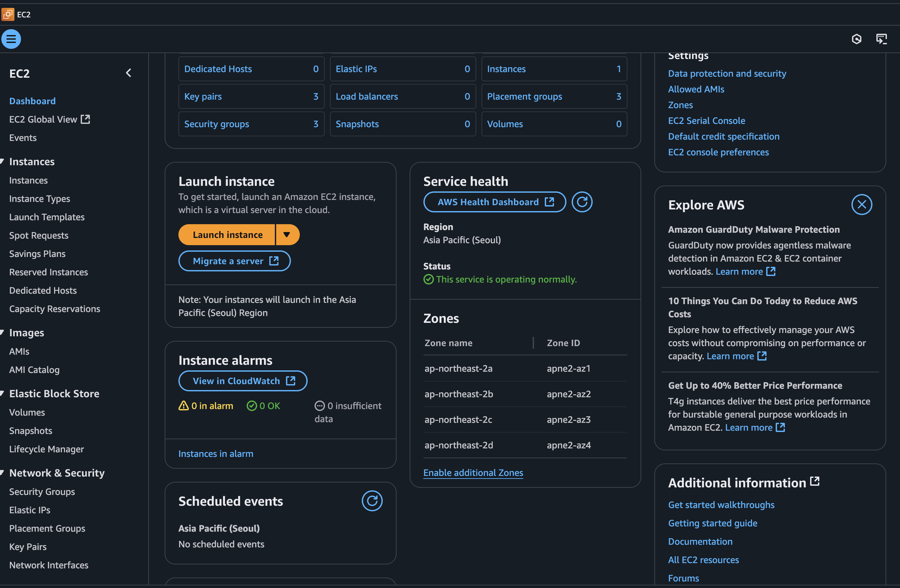Click the green check icon beside 0 OK
Screen dimensions: 900x588
252,405
